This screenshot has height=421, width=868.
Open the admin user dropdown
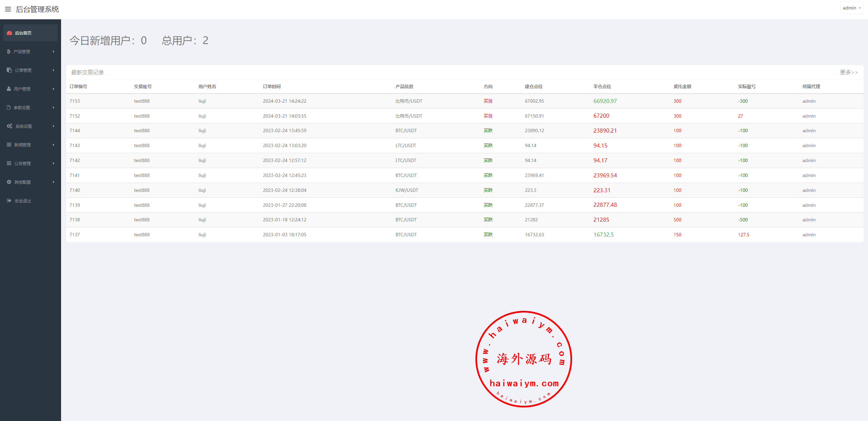pyautogui.click(x=851, y=8)
